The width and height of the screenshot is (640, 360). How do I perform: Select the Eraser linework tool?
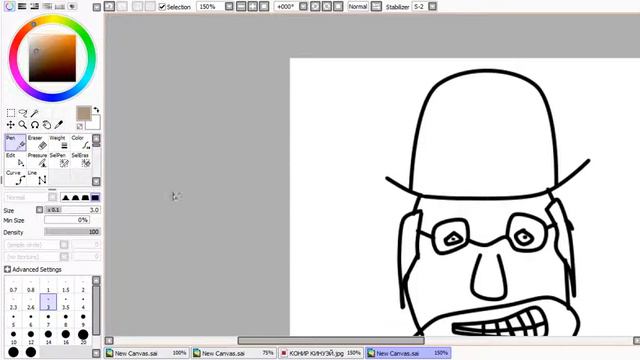pos(38,142)
